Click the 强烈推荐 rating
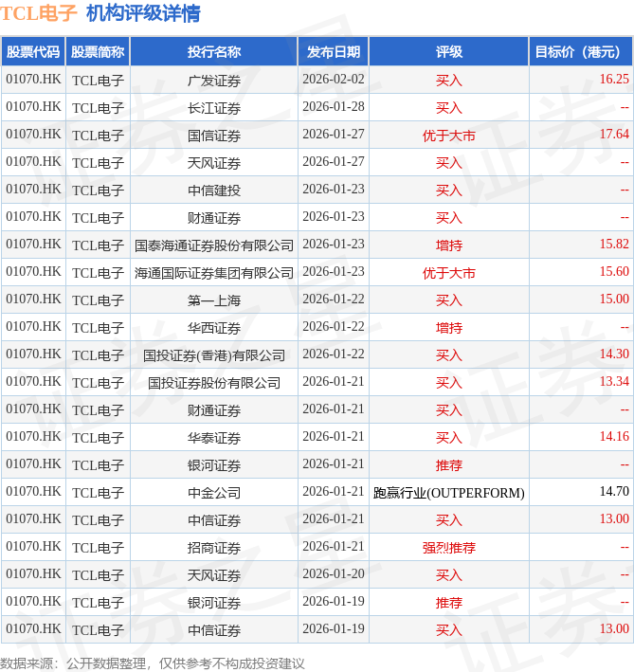 coord(449,547)
